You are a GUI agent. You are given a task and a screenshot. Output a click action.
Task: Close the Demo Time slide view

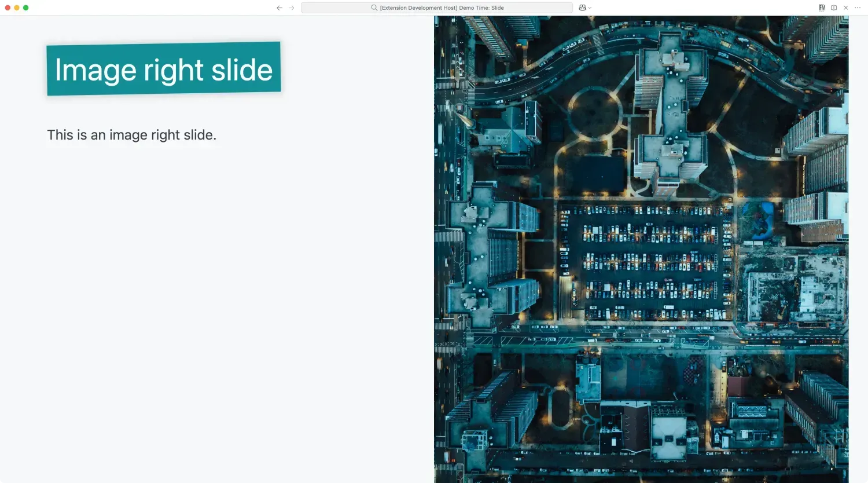coord(846,8)
